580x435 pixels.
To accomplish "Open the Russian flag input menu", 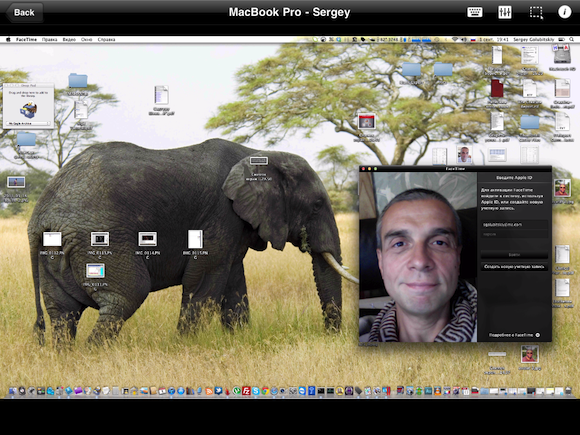I will [x=473, y=39].
